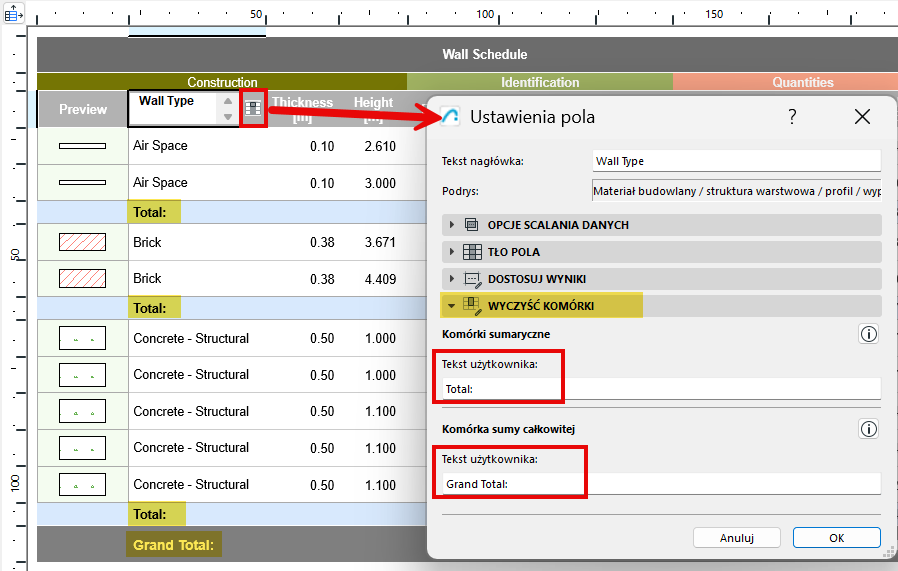Click the up arrow in Wall Type header
Screen dimensions: 898x571
(x=228, y=101)
